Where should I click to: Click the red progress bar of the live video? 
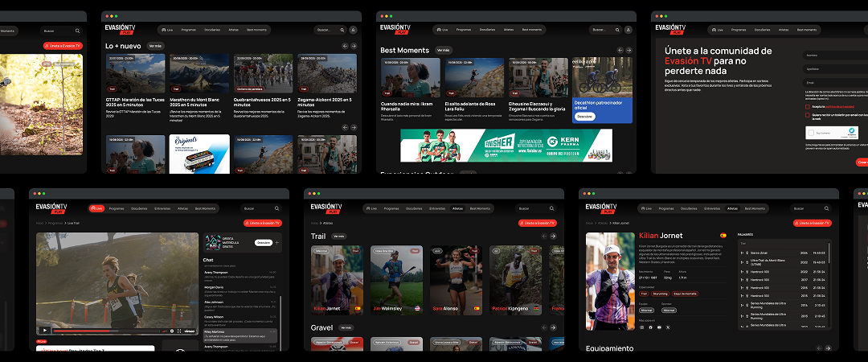[80, 331]
